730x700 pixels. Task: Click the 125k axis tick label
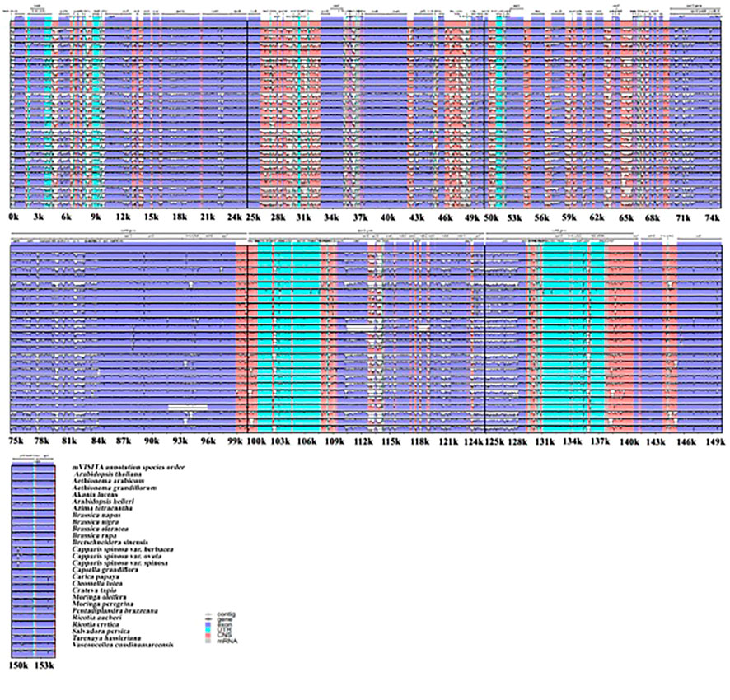click(494, 441)
